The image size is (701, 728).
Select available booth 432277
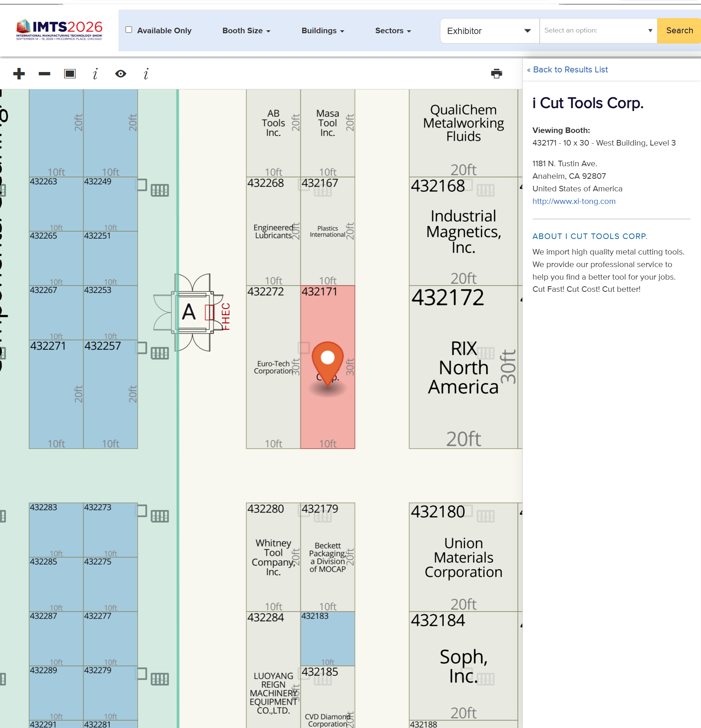[x=111, y=639]
